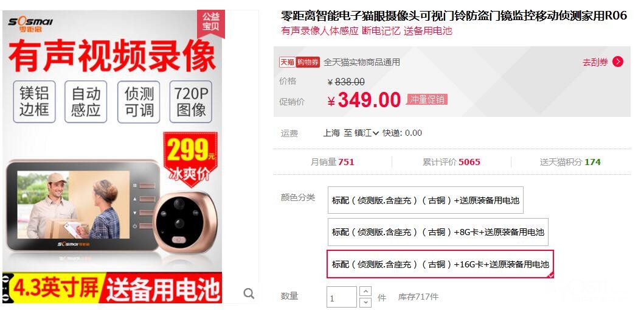Click the 送天猫积分 174 points item

coord(570,162)
